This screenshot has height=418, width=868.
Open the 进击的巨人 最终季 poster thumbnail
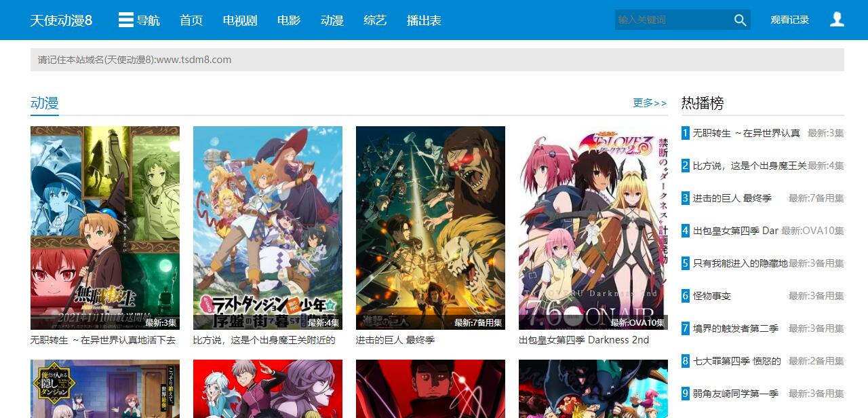pos(431,228)
